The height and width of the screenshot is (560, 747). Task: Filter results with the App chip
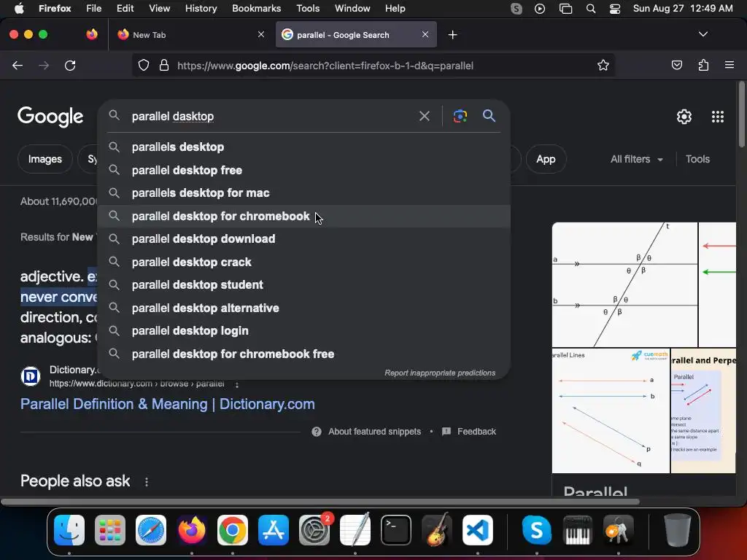[546, 159]
